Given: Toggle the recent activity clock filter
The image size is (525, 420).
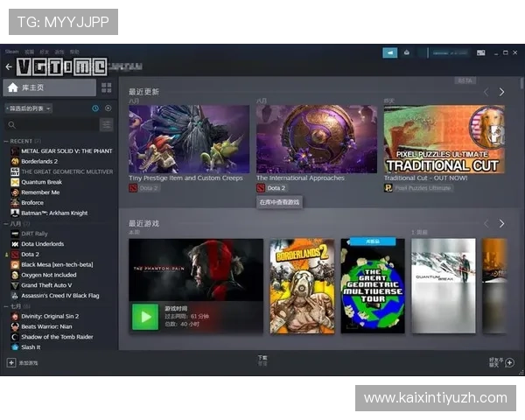Looking at the screenshot, I should pyautogui.click(x=95, y=108).
